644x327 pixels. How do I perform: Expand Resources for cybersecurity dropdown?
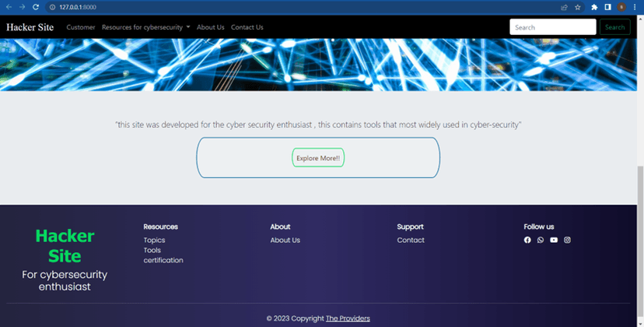click(145, 27)
